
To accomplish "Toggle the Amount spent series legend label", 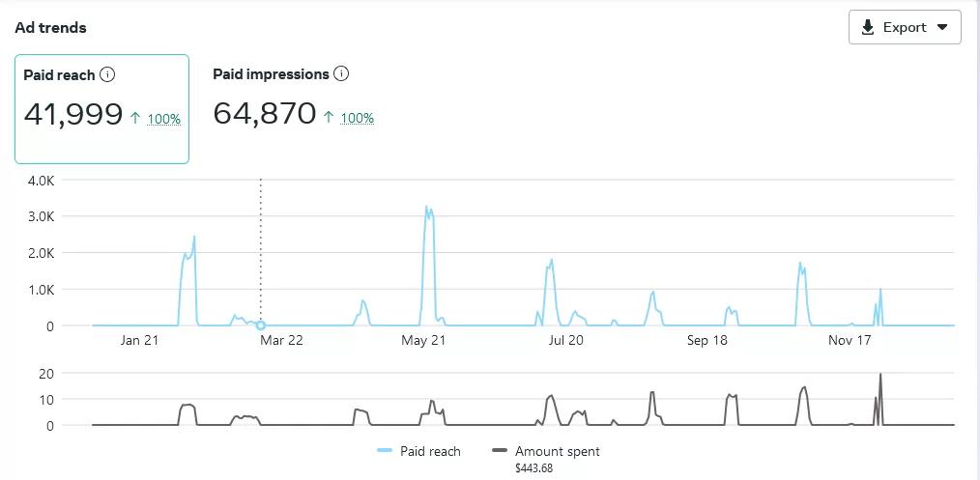I will pos(557,451).
